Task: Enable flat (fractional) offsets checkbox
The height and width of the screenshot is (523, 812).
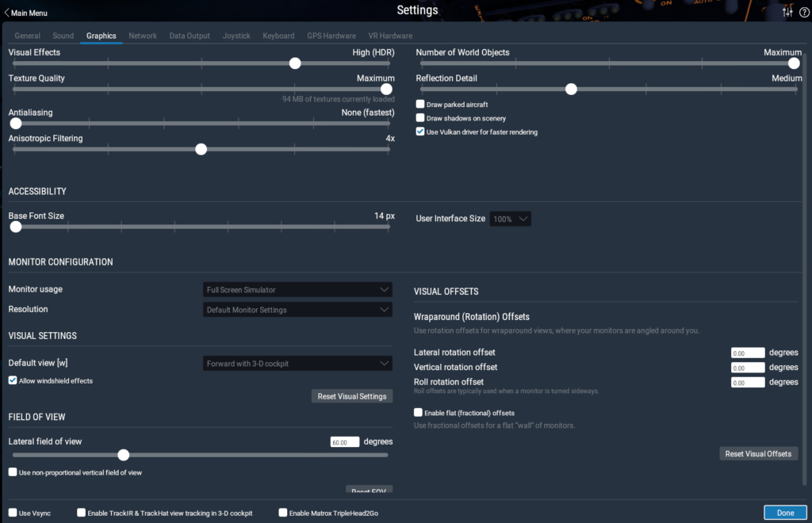Action: coord(418,413)
